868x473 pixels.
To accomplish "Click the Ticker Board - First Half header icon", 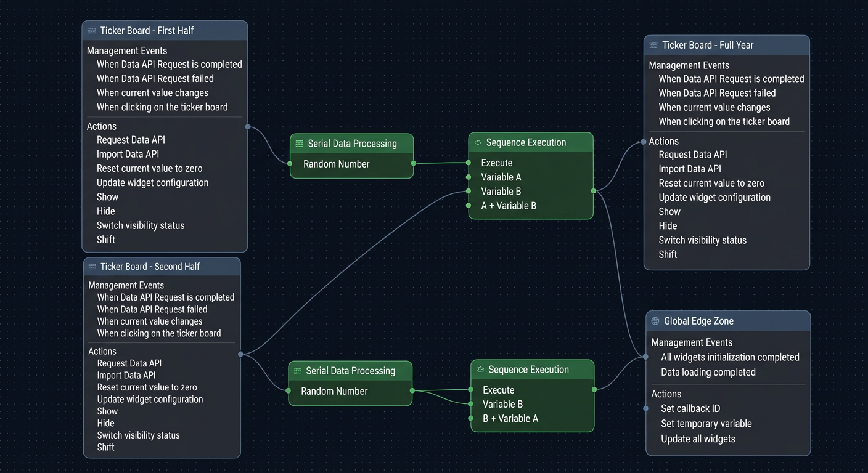I will pyautogui.click(x=91, y=31).
